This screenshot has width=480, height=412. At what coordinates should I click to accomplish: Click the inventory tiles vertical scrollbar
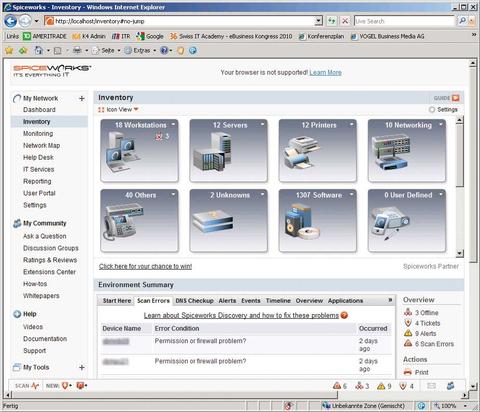pos(459,187)
